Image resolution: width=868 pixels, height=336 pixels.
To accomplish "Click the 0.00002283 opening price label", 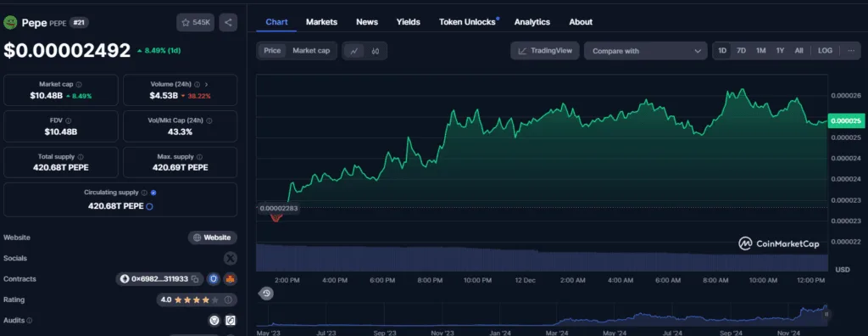I will point(279,209).
